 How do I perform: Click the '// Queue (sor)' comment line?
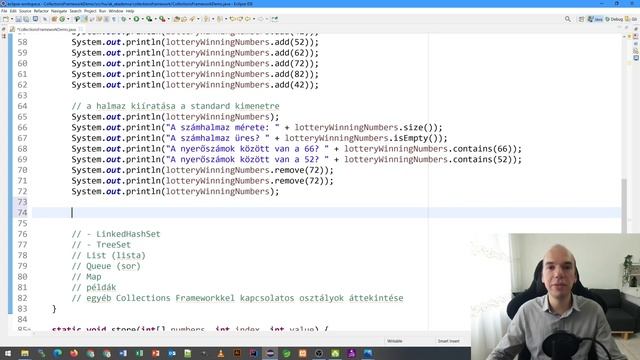(106, 266)
